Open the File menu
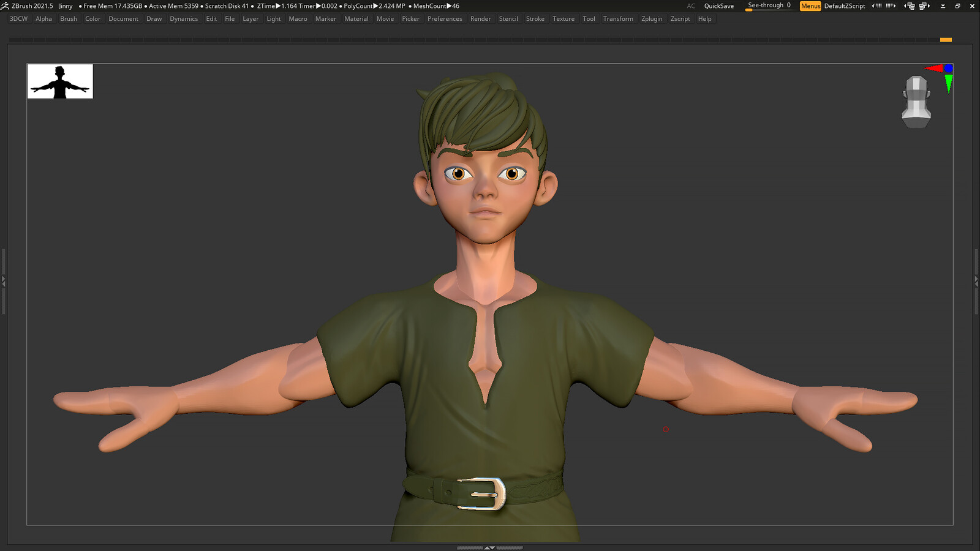 pos(230,19)
